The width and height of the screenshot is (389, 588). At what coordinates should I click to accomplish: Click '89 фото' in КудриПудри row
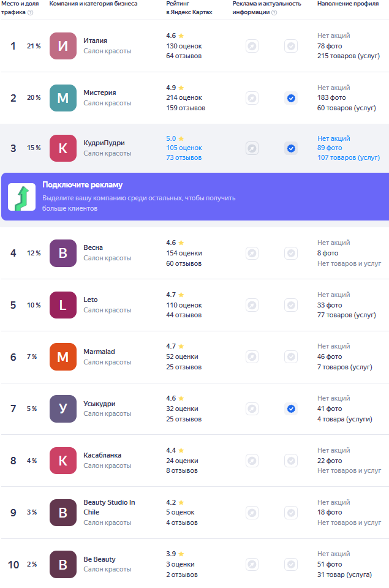(x=330, y=148)
